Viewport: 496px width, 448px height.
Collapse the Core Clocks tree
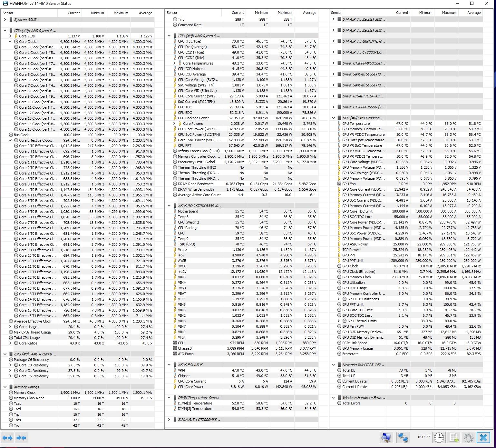pyautogui.click(x=10, y=42)
